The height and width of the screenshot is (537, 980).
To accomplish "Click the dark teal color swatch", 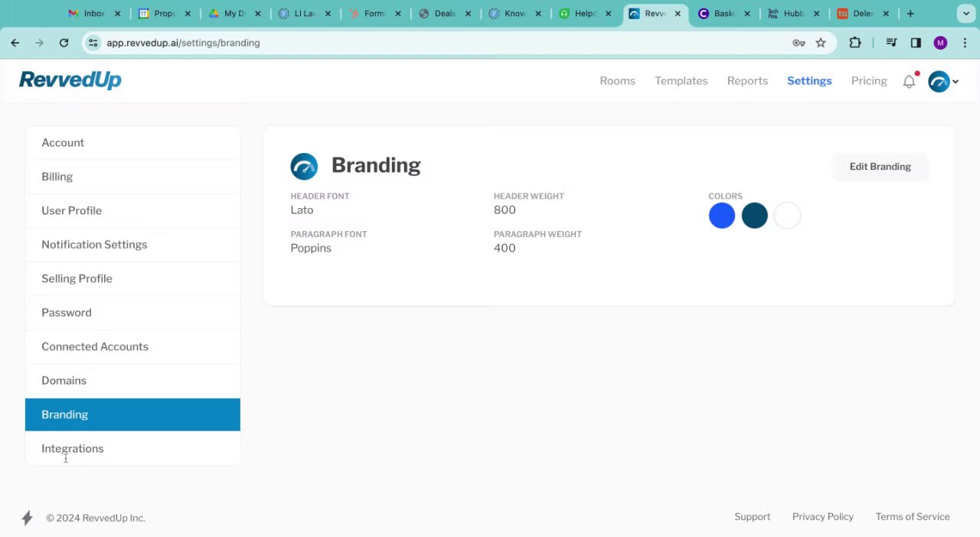I will pos(755,216).
